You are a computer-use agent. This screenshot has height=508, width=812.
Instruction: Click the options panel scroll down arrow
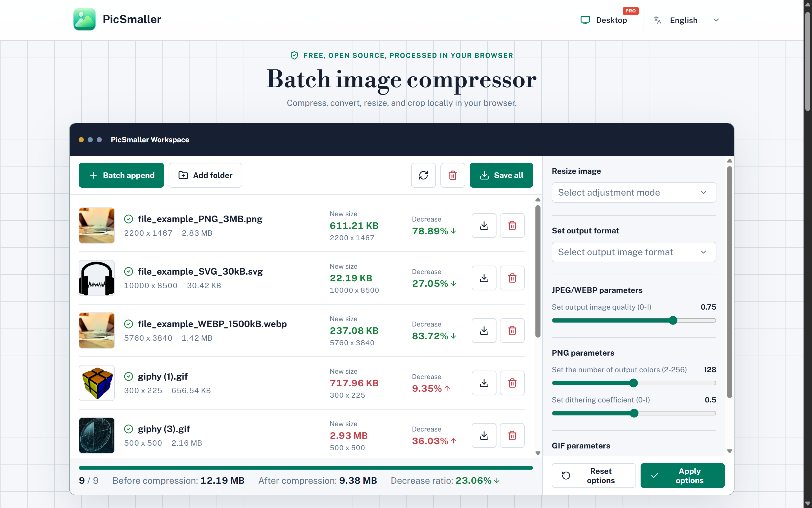729,451
